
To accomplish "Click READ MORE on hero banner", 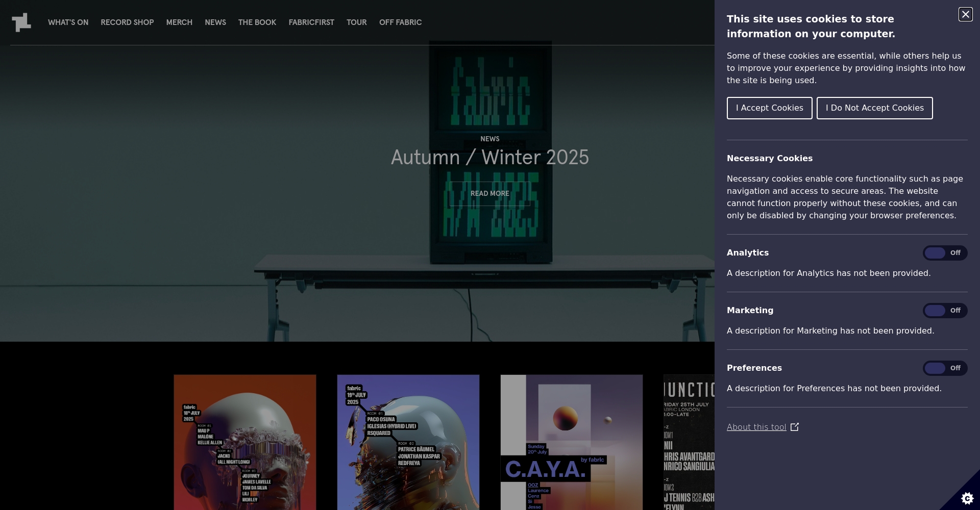I will coord(490,194).
